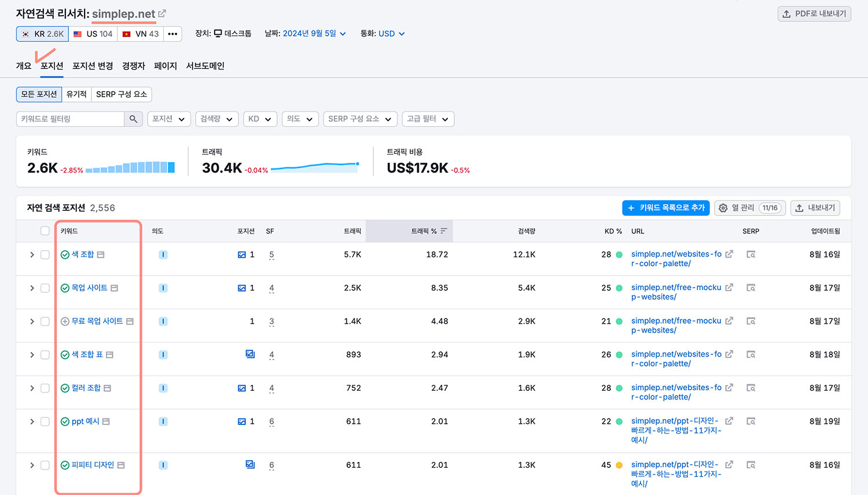Click the PDF로 내보내기 button
868x495 pixels.
814,14
